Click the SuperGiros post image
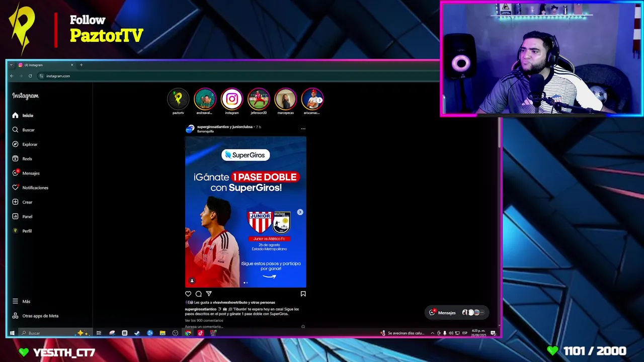 (x=246, y=212)
